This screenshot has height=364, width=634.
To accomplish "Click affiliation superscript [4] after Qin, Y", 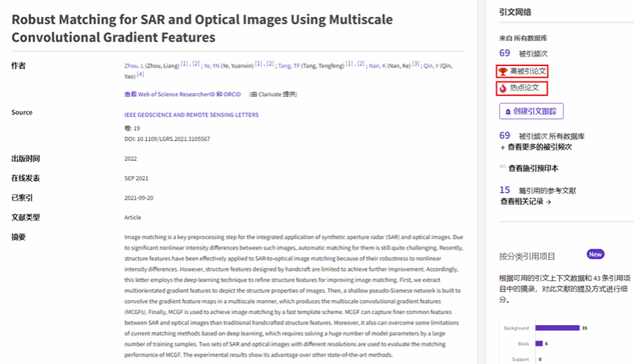I will coord(140,74).
